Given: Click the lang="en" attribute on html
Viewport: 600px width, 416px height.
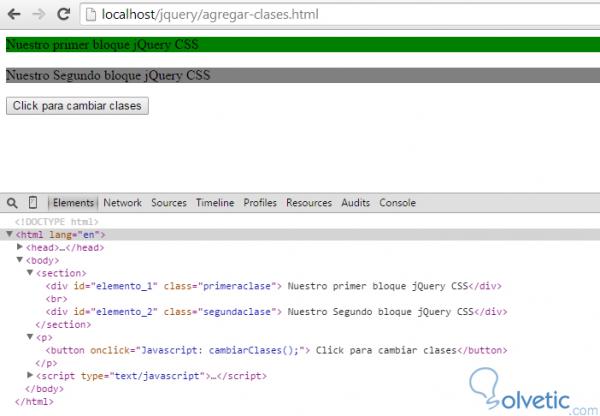Looking at the screenshot, I should coord(75,235).
